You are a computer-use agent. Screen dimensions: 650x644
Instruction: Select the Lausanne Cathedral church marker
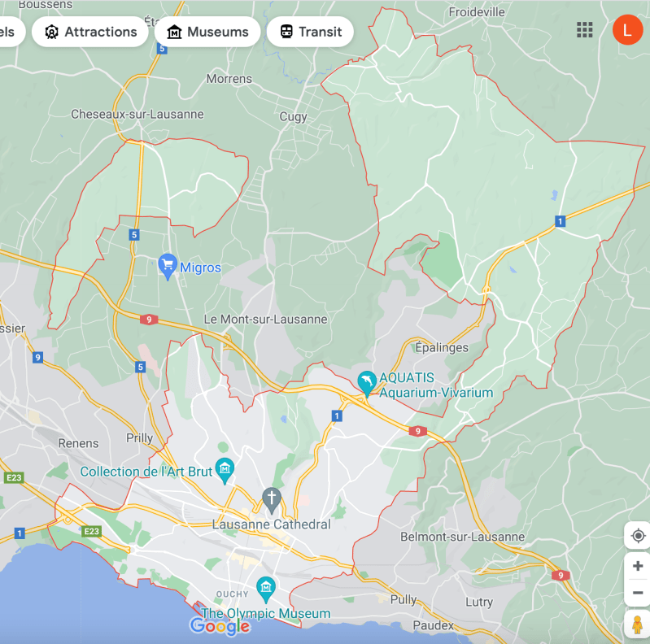point(272,498)
